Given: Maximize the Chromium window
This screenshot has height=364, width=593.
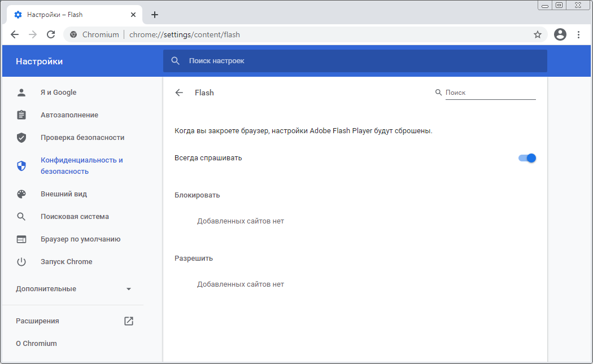Looking at the screenshot, I should point(559,5).
